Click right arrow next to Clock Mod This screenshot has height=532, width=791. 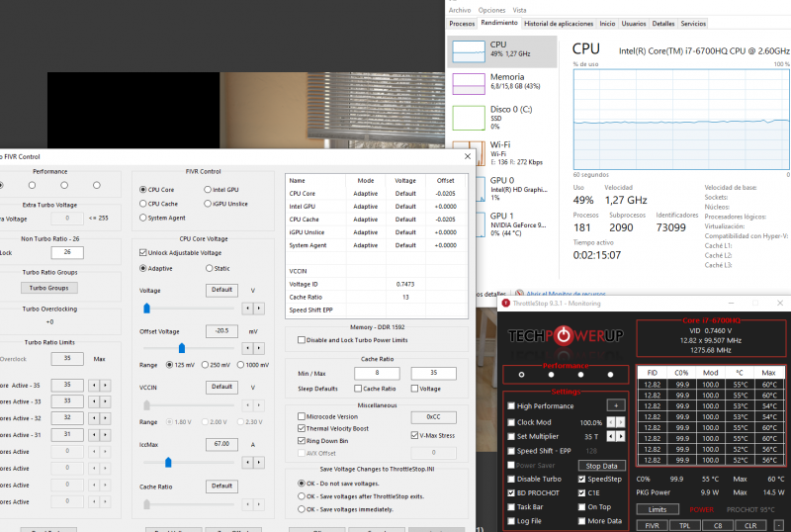click(x=621, y=422)
